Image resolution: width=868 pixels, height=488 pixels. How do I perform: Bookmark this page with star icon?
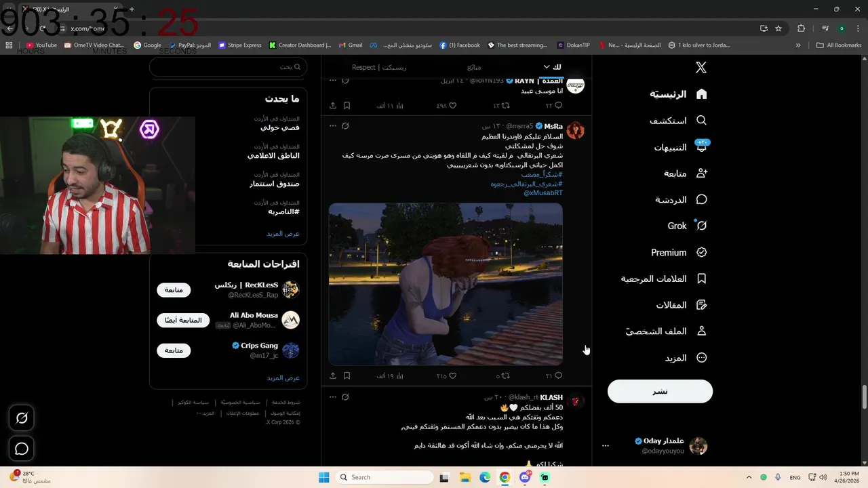(778, 28)
